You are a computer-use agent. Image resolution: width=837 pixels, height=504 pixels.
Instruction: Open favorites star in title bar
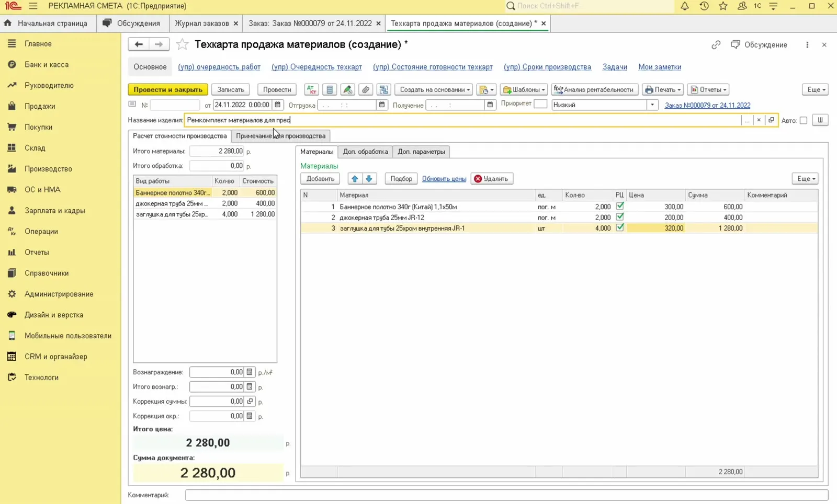pyautogui.click(x=723, y=6)
